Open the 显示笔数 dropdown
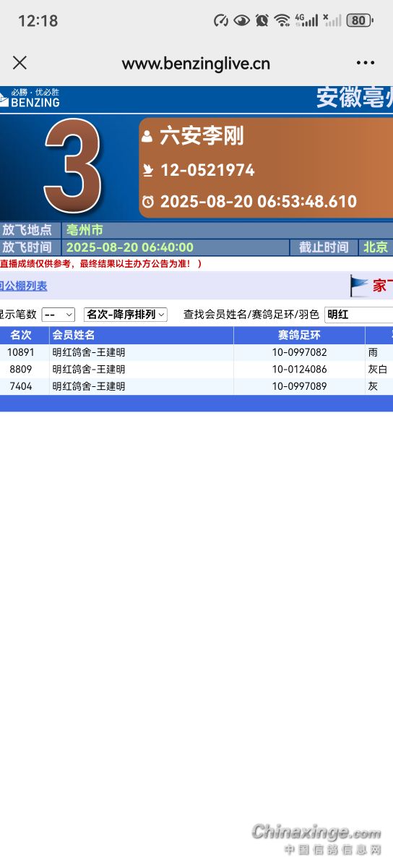This screenshot has height=868, width=393. [x=59, y=315]
